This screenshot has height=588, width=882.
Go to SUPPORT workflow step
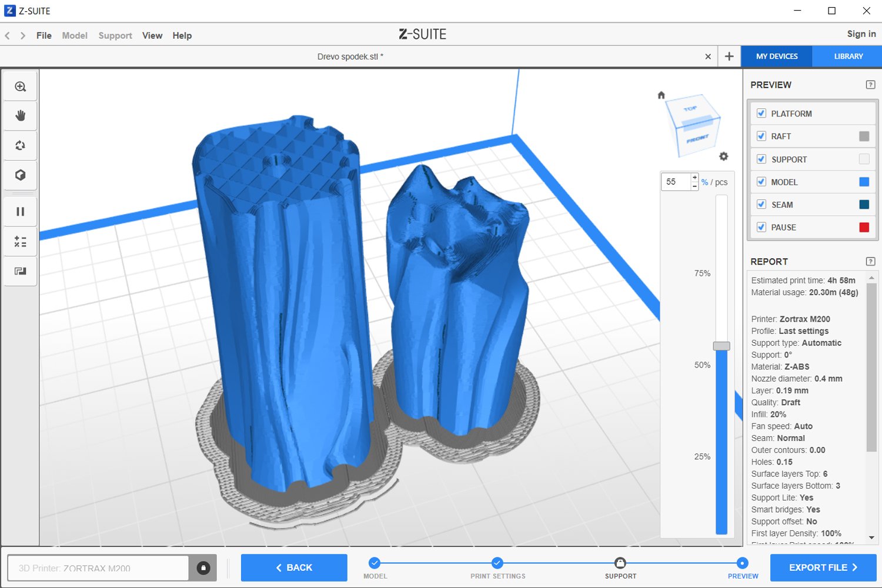(x=620, y=567)
